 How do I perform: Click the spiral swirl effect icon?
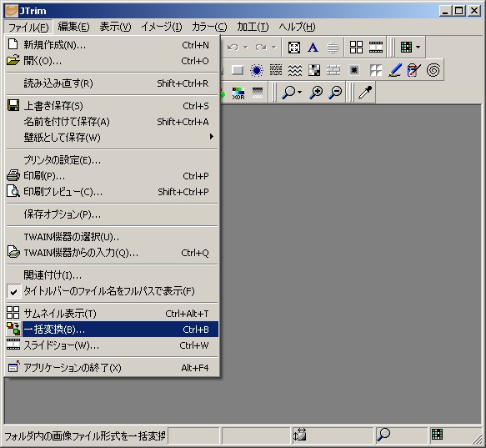(x=433, y=70)
